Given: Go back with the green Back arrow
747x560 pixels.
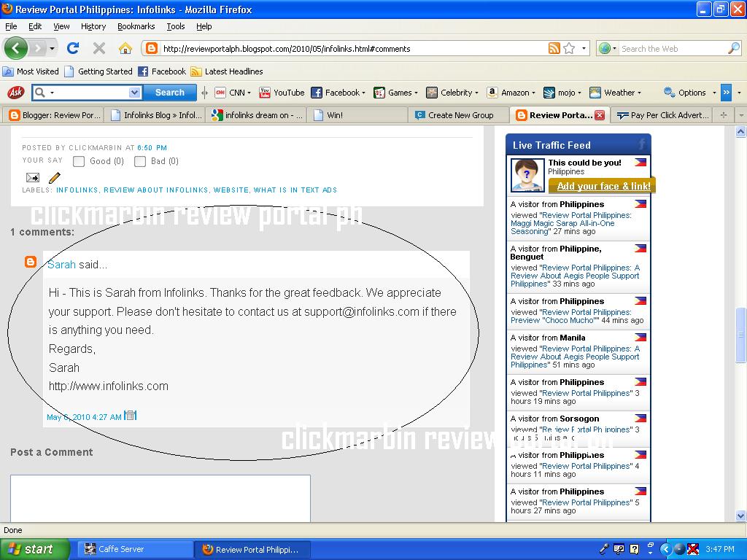Looking at the screenshot, I should click(16, 48).
